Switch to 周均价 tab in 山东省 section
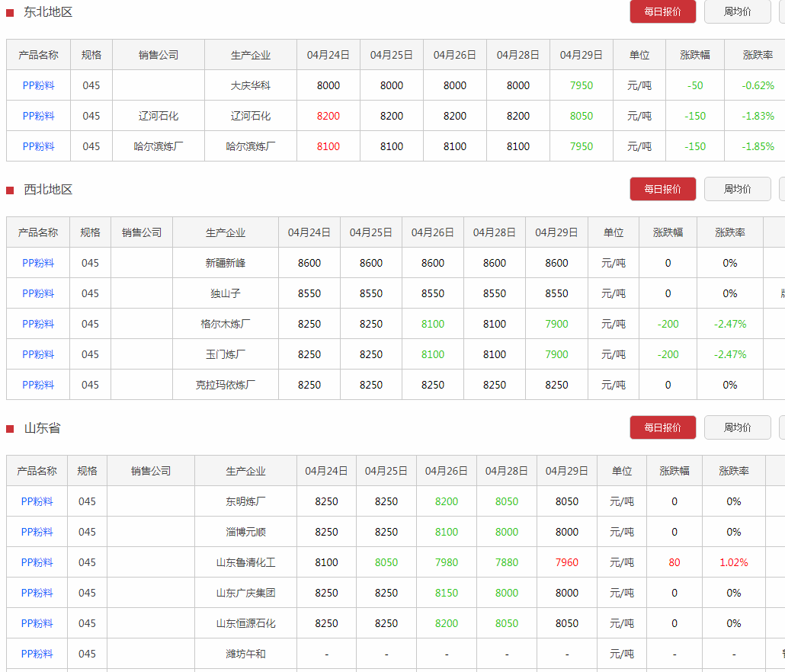The image size is (785, 672). tap(737, 427)
